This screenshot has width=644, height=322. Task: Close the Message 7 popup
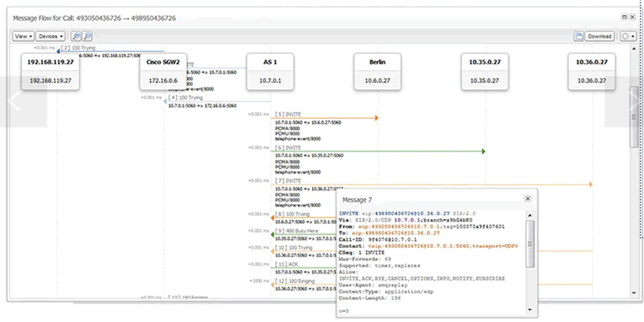point(528,199)
